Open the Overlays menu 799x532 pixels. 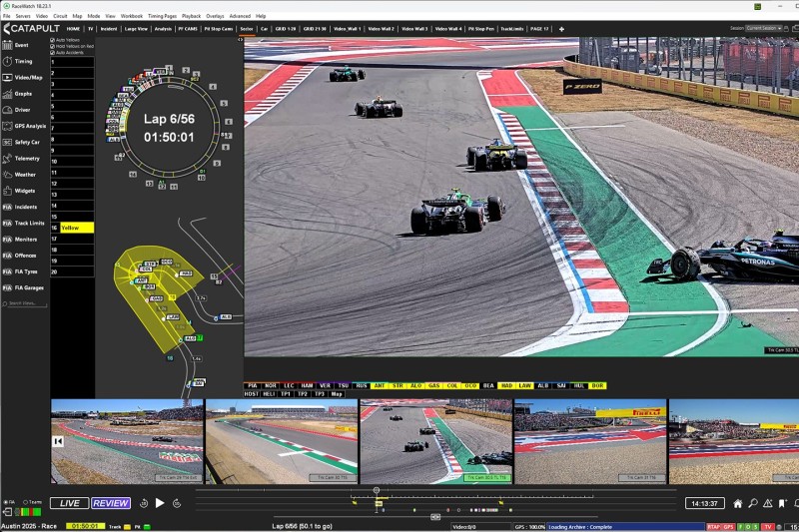[x=215, y=16]
